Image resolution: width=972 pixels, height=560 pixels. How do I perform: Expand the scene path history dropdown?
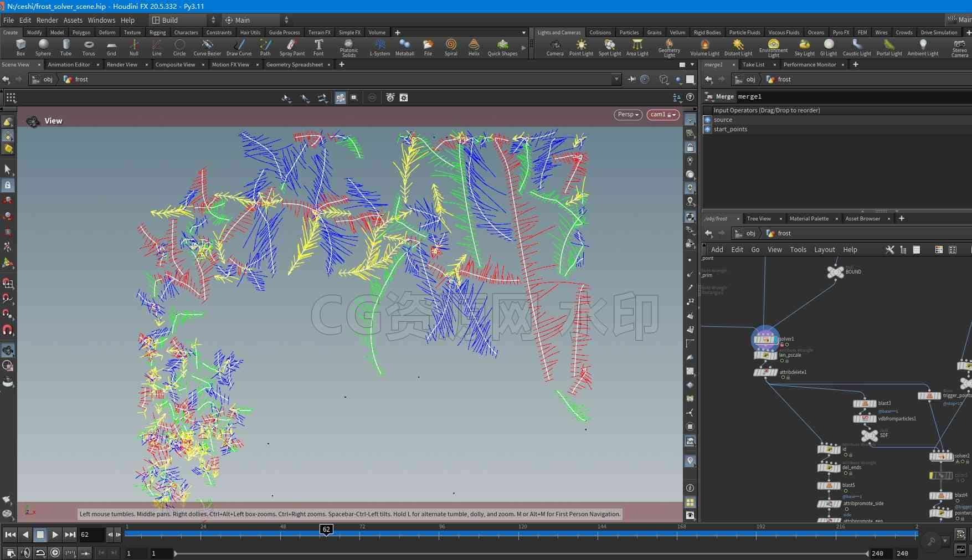coord(616,79)
